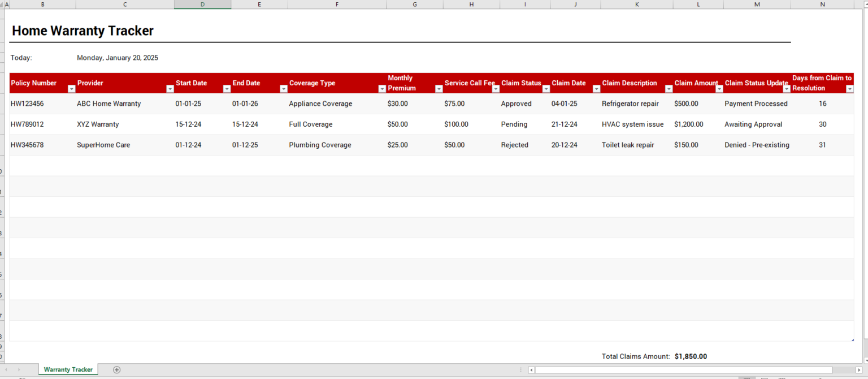The width and height of the screenshot is (868, 379).
Task: Select the cell showing Monday, January 20, 2025
Action: pyautogui.click(x=118, y=57)
